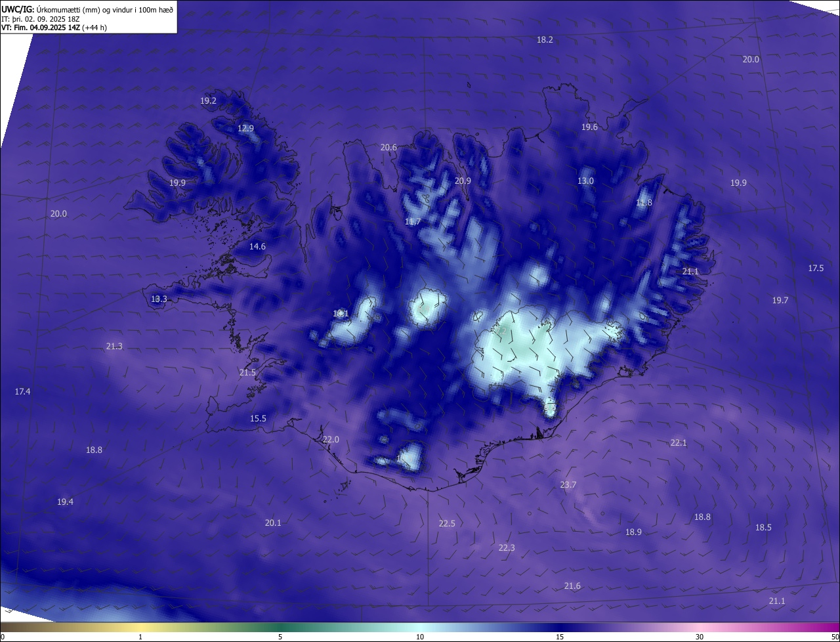Click the 14.6 value label
Viewport: 840px width, 642px height.
point(257,246)
